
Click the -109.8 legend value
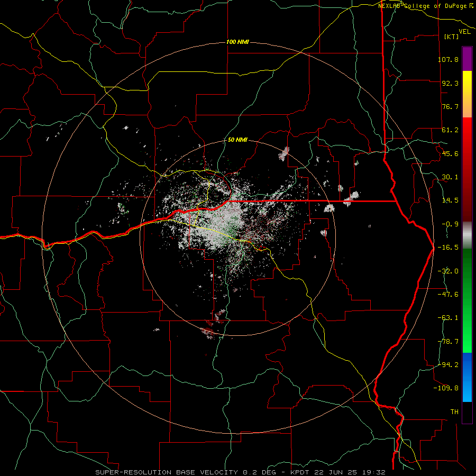coord(446,388)
